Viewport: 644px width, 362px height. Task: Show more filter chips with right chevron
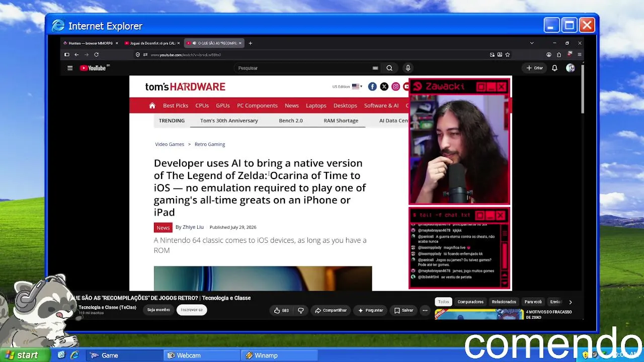coord(570,302)
